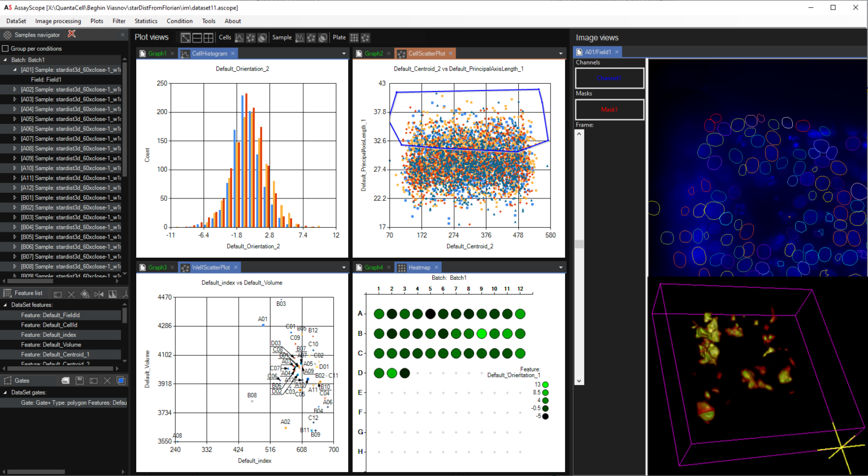Create a Plate heatmap view

pos(354,37)
